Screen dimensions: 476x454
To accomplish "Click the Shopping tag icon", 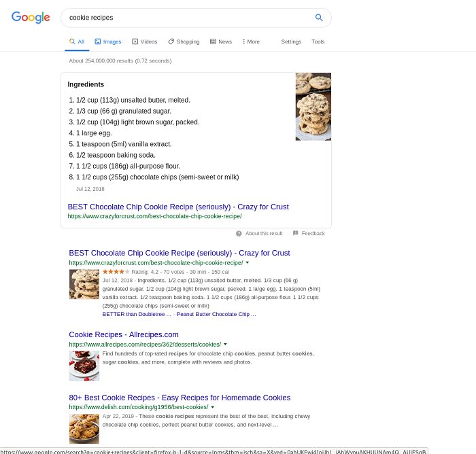I will 171,41.
